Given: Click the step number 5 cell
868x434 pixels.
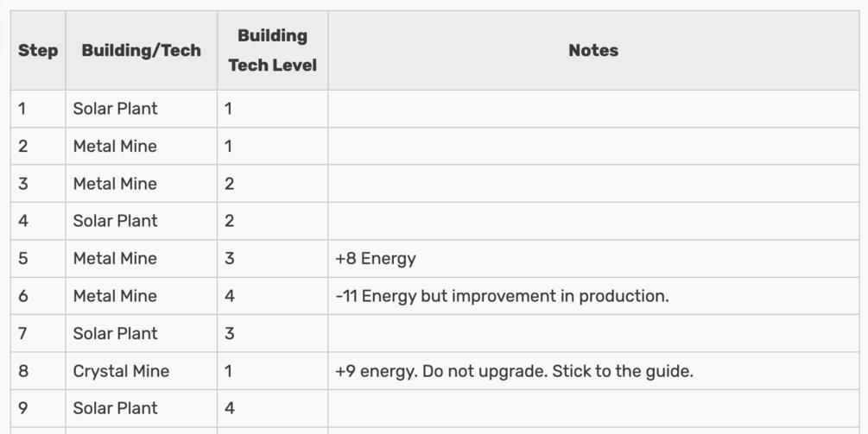Looking at the screenshot, I should (23, 258).
